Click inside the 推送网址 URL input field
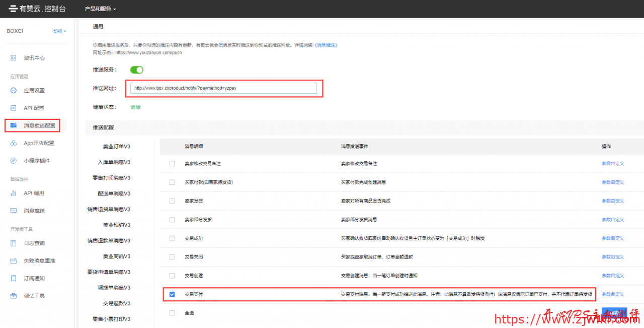Screen dimensions: 644x328 pyautogui.click(x=223, y=88)
